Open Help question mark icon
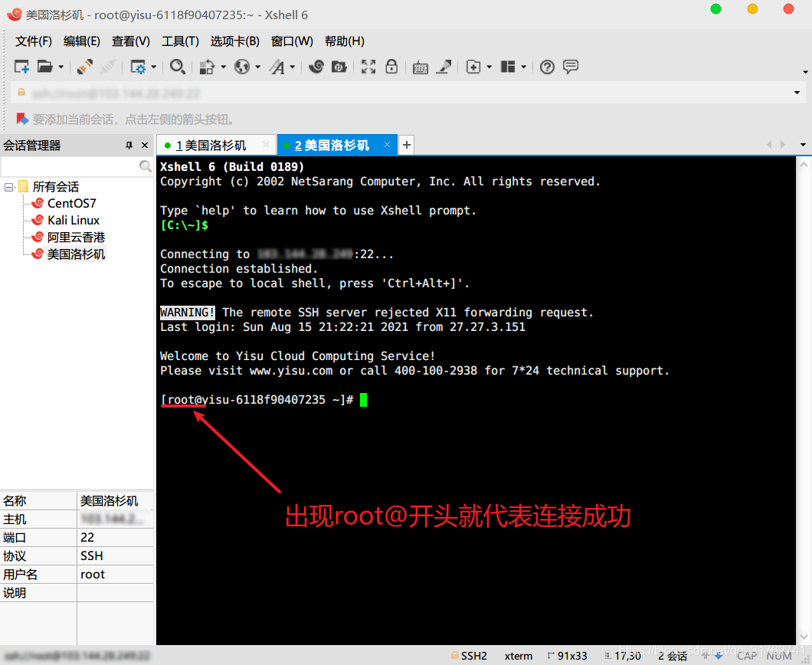This screenshot has width=812, height=665. (547, 67)
